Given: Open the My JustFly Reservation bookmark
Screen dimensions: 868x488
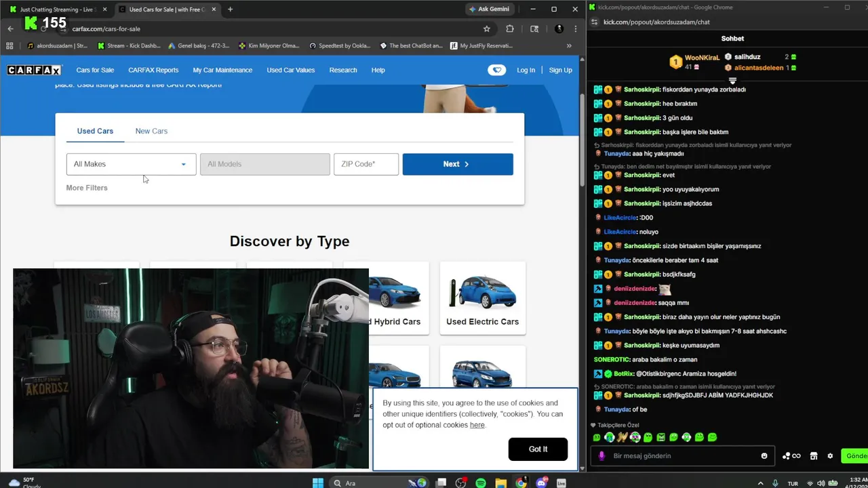Looking at the screenshot, I should point(481,46).
